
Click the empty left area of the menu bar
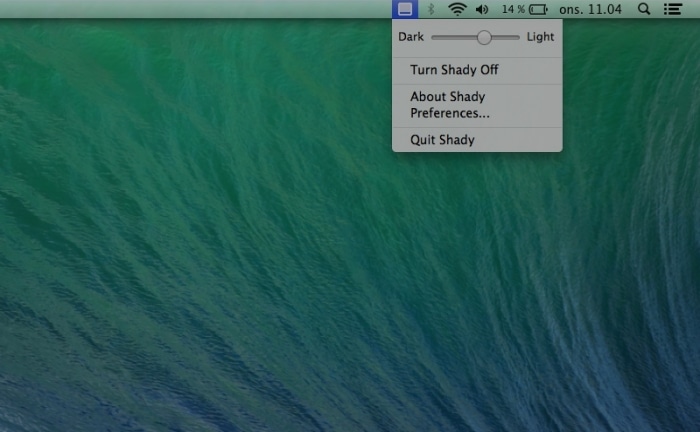(150, 9)
